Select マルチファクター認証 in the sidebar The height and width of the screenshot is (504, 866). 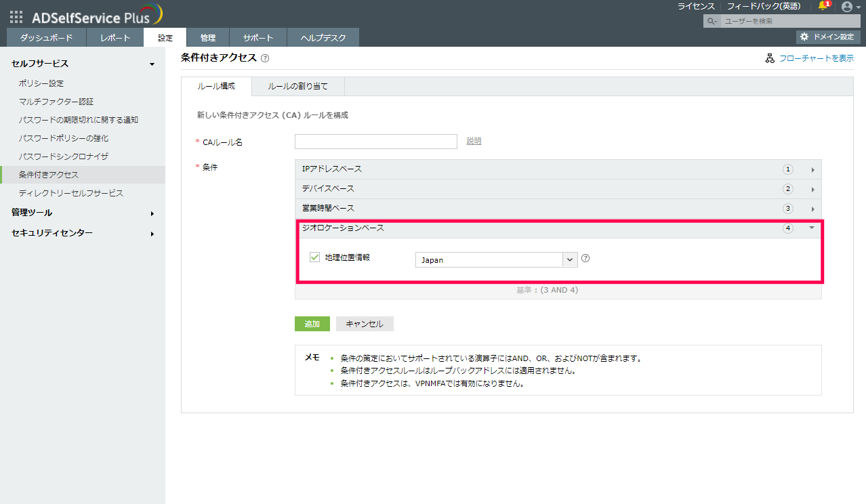coord(56,102)
